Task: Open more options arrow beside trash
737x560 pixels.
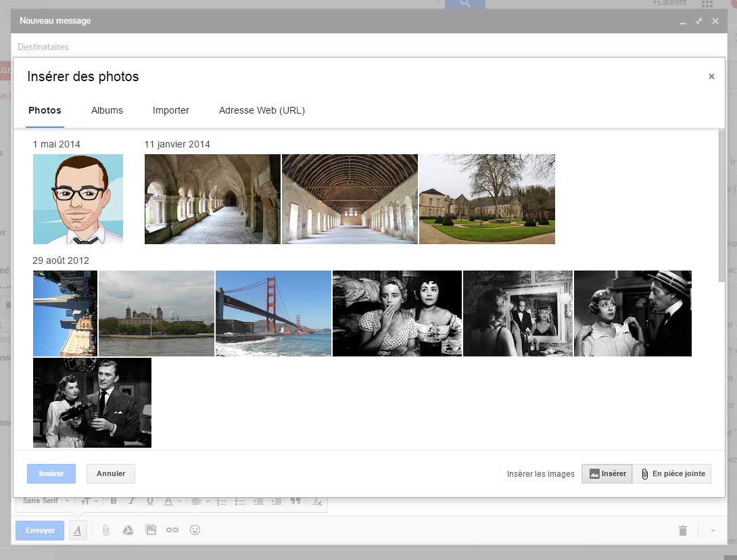Action: tap(713, 530)
